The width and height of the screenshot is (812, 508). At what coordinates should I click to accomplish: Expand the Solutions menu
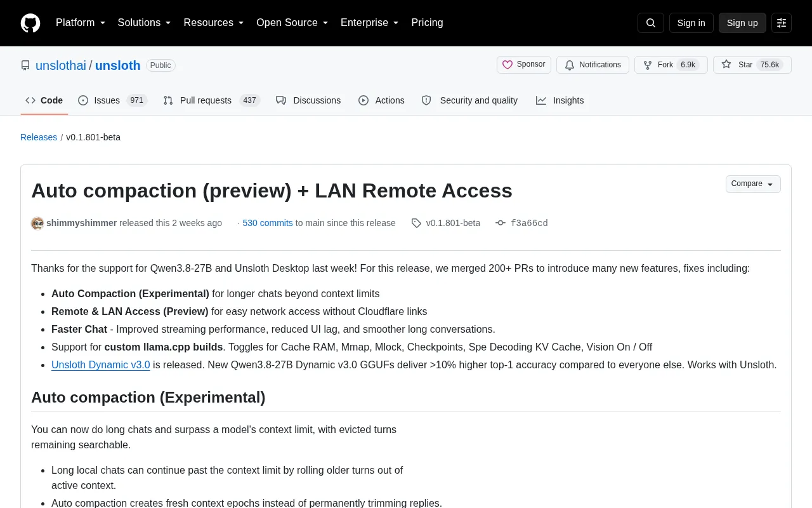[x=145, y=23]
